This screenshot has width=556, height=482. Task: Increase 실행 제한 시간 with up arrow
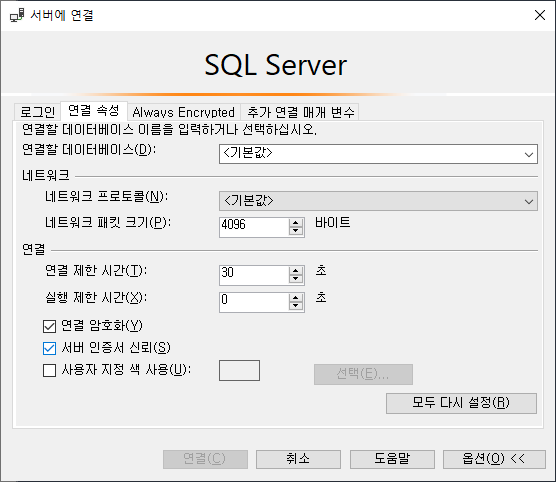coord(296,298)
